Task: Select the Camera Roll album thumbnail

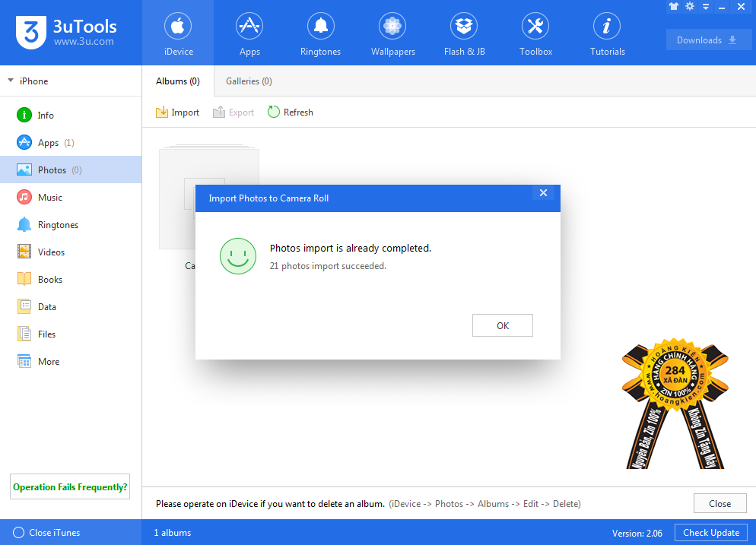Action: [208, 198]
